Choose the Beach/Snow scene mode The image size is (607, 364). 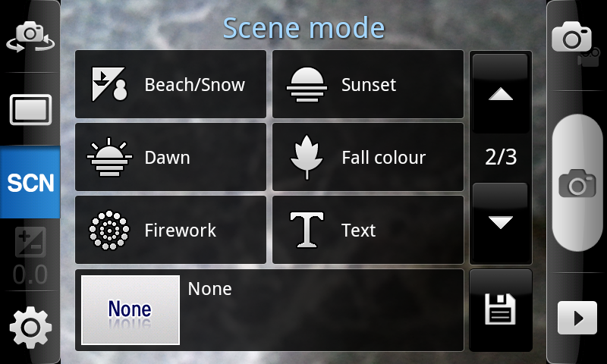point(171,84)
